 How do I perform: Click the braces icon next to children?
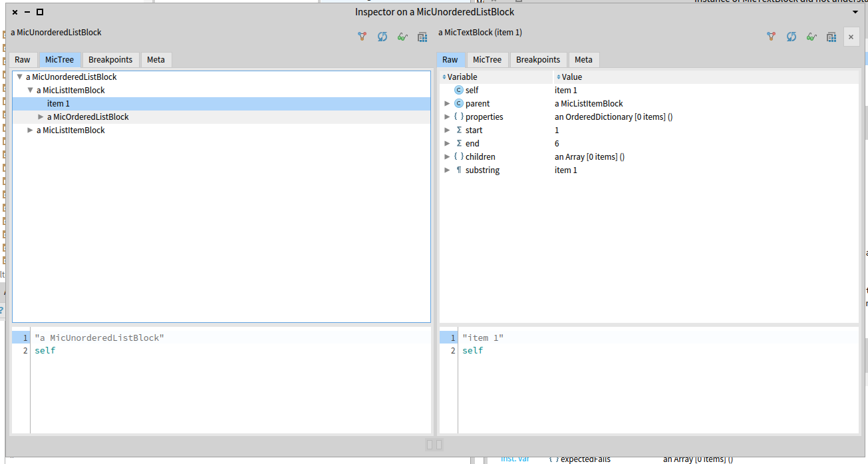459,156
